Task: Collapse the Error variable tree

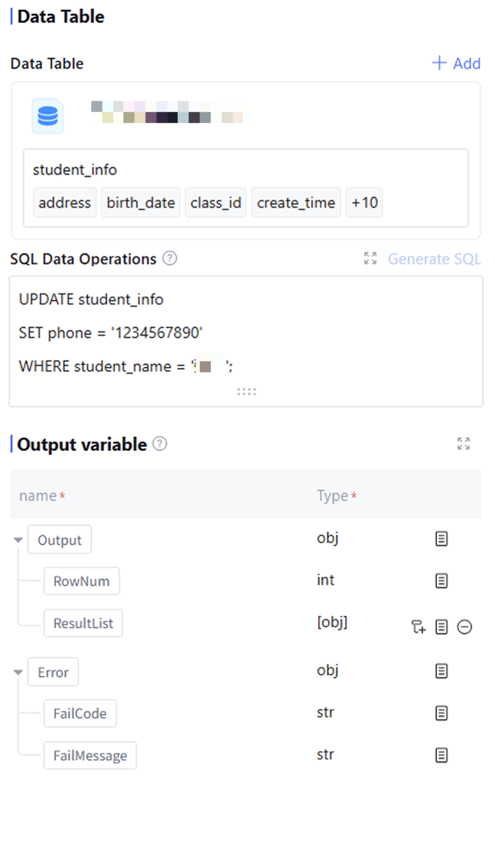Action: (x=18, y=672)
